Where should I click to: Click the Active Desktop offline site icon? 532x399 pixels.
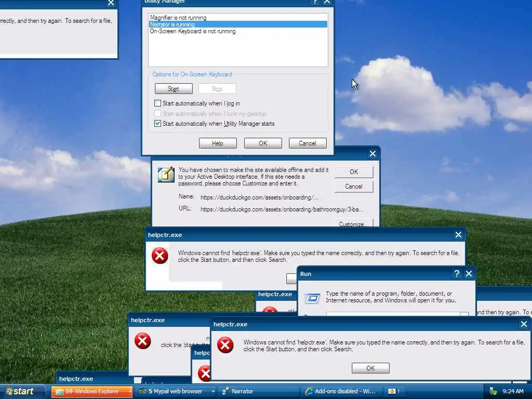click(166, 175)
